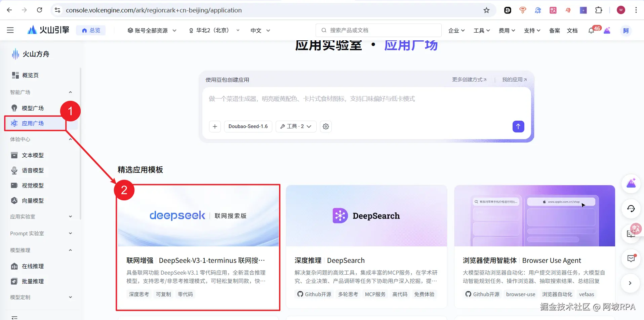This screenshot has width=644, height=320.
Task: Open 更多创建方式 link
Action: (x=469, y=80)
